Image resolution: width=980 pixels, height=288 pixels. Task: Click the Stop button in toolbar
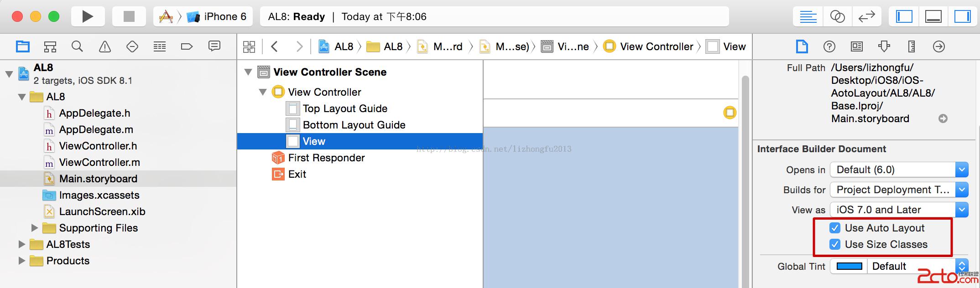click(x=129, y=17)
